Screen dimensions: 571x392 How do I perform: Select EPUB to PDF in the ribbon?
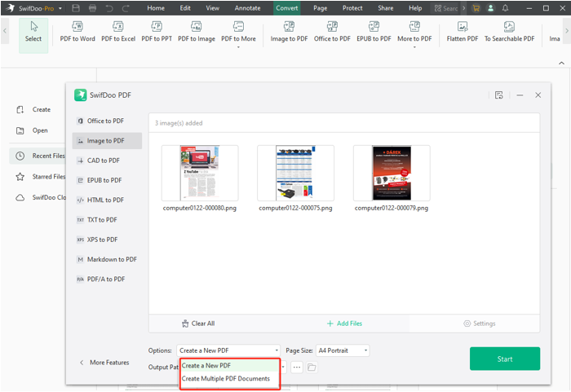374,32
